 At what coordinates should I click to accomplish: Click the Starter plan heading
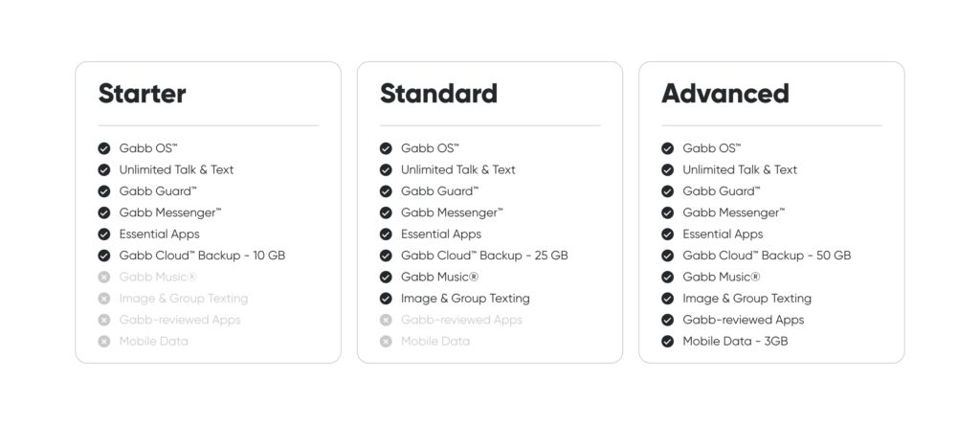[142, 93]
